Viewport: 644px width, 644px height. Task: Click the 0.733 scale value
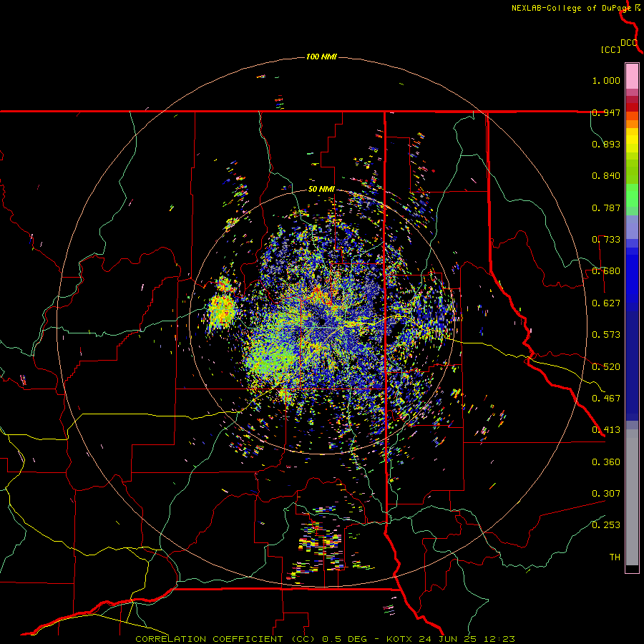(x=606, y=240)
